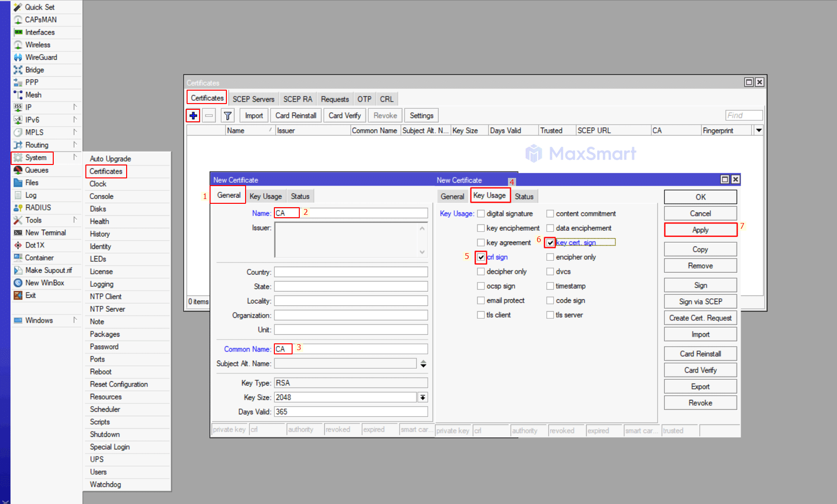The image size is (837, 504).
Task: Open the Key Size dropdown arrow
Action: point(423,398)
